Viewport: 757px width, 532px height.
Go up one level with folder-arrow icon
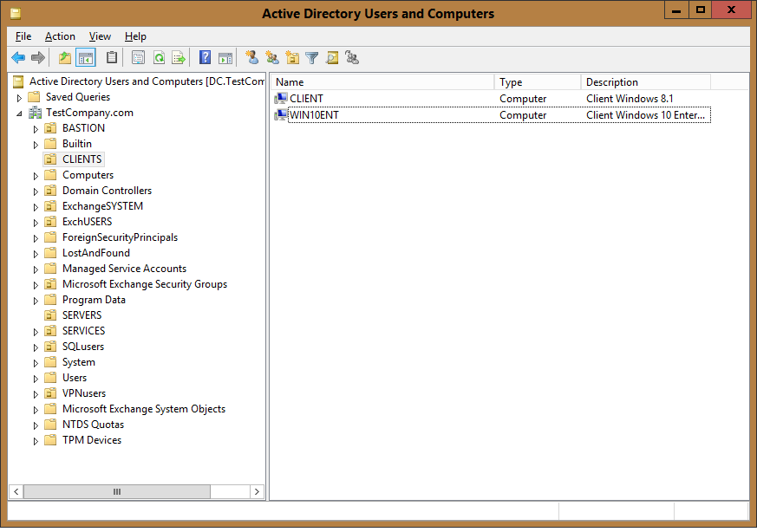(65, 58)
